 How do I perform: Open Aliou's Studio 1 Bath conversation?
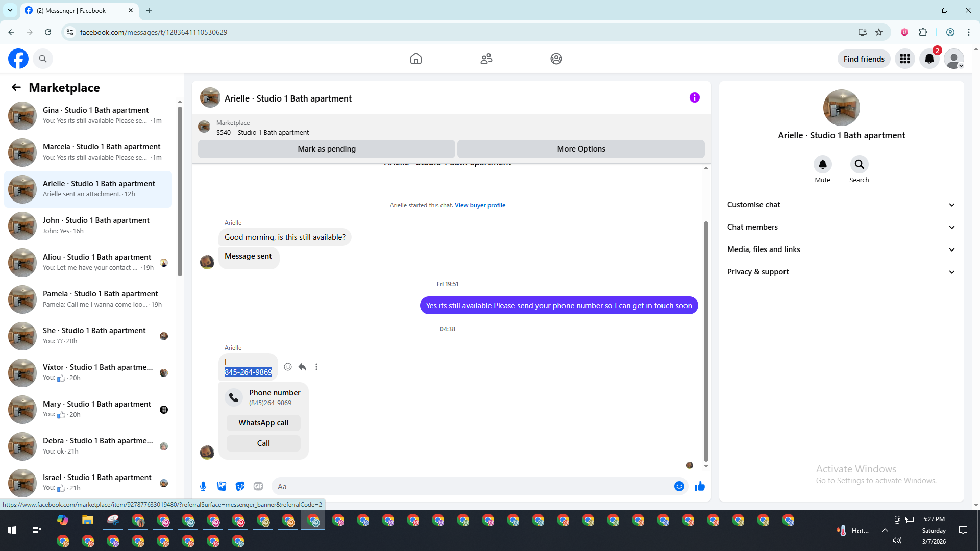(88, 262)
